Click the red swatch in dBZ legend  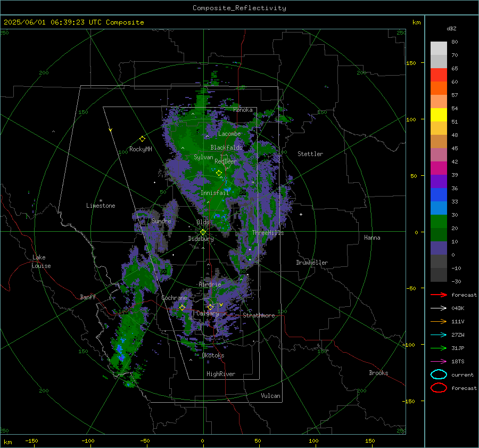point(439,75)
